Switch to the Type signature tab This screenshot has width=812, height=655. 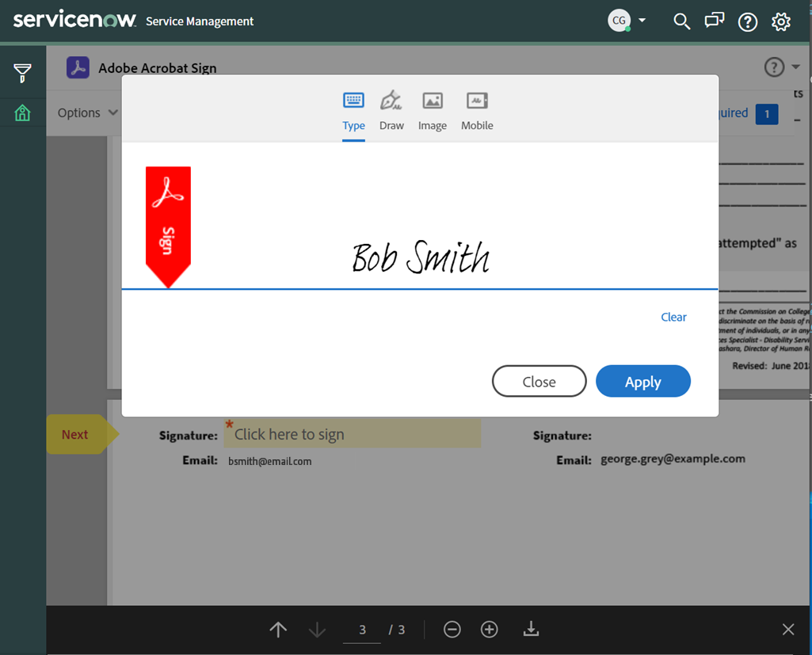click(353, 109)
